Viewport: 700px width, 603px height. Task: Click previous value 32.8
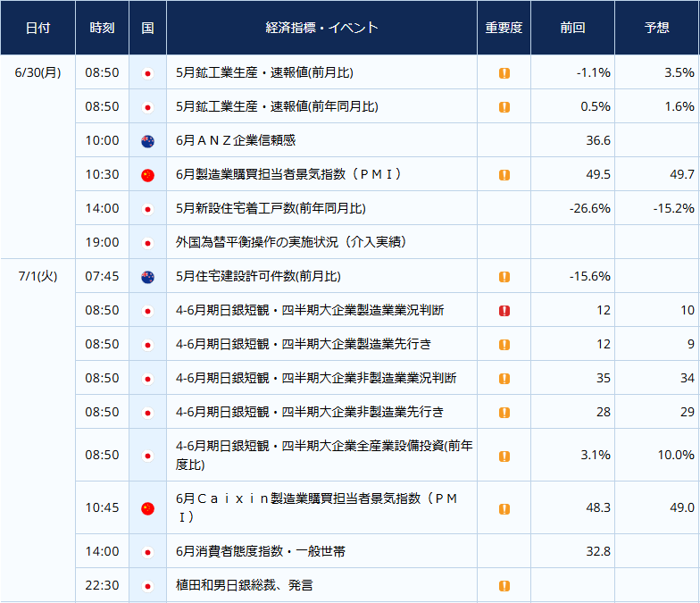tap(598, 551)
